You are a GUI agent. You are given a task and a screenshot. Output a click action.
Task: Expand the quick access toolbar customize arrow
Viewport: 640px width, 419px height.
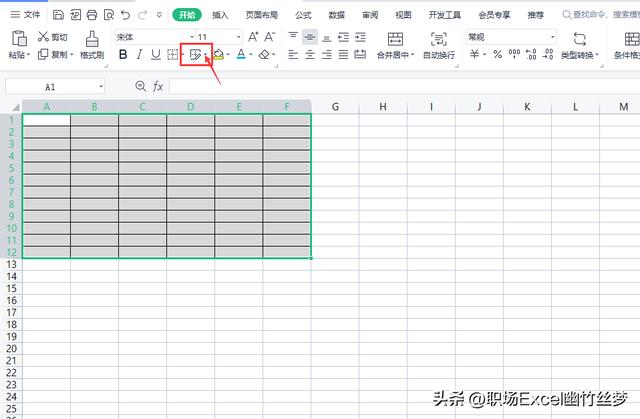pos(159,15)
